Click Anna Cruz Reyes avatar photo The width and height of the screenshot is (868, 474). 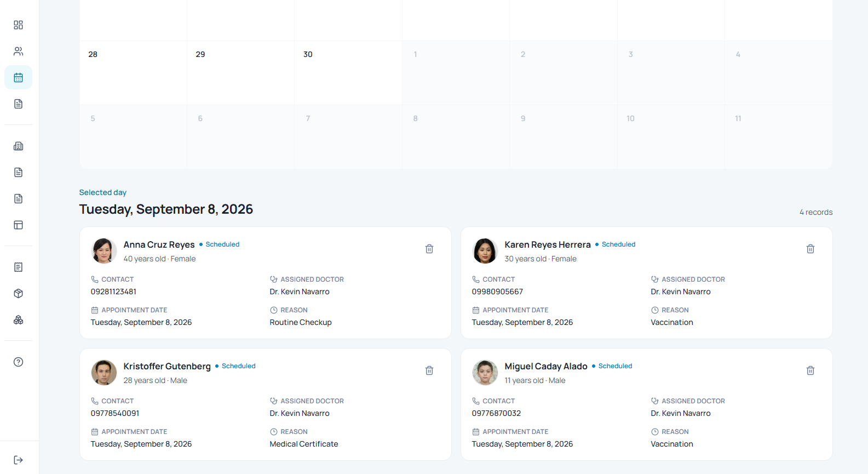[104, 251]
